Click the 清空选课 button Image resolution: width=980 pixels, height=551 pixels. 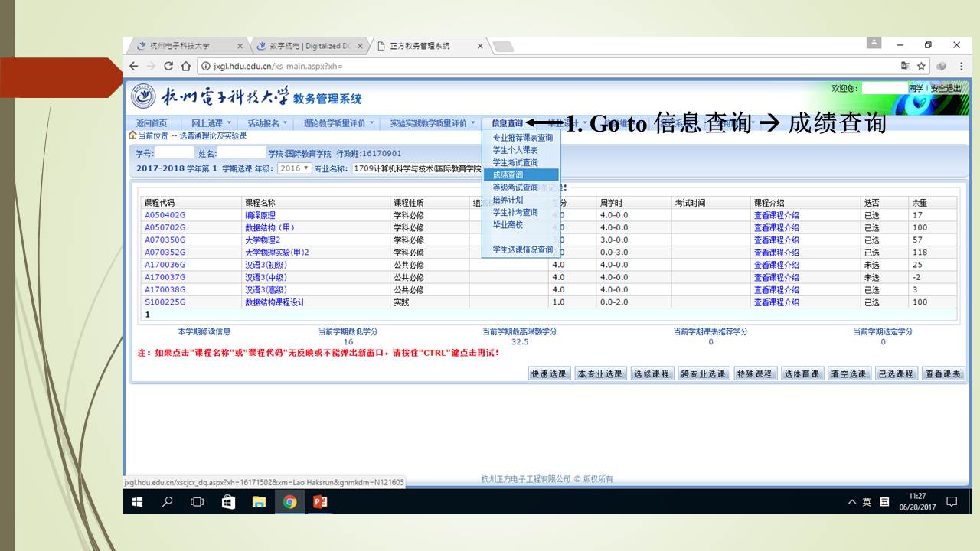click(x=848, y=373)
